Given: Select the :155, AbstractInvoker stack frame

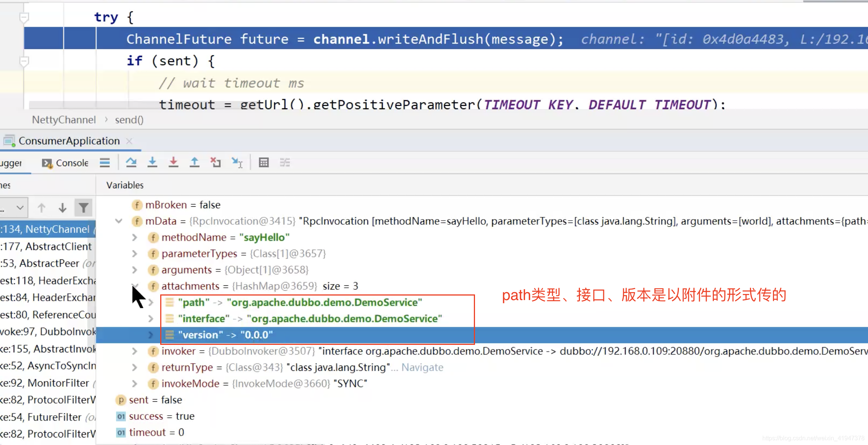Looking at the screenshot, I should [48, 349].
